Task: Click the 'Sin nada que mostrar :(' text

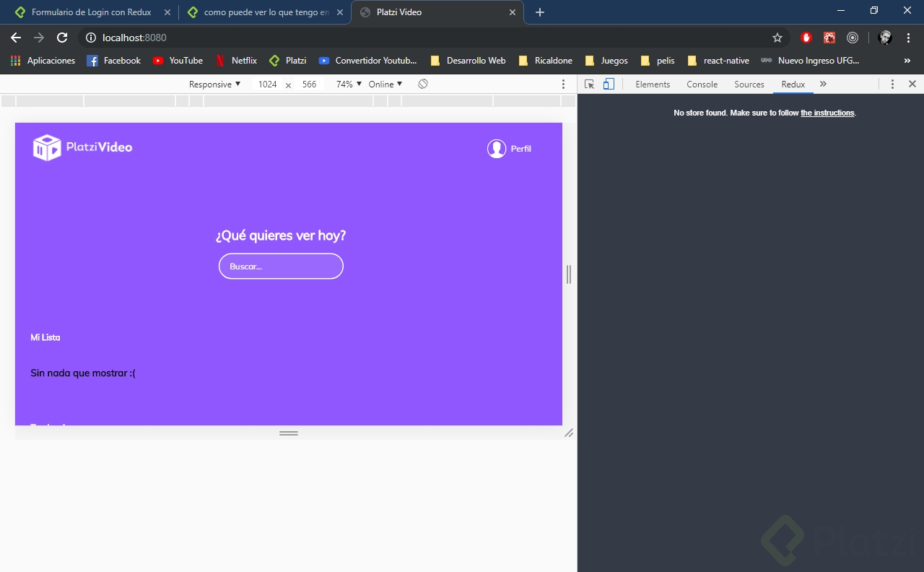Action: [x=83, y=373]
